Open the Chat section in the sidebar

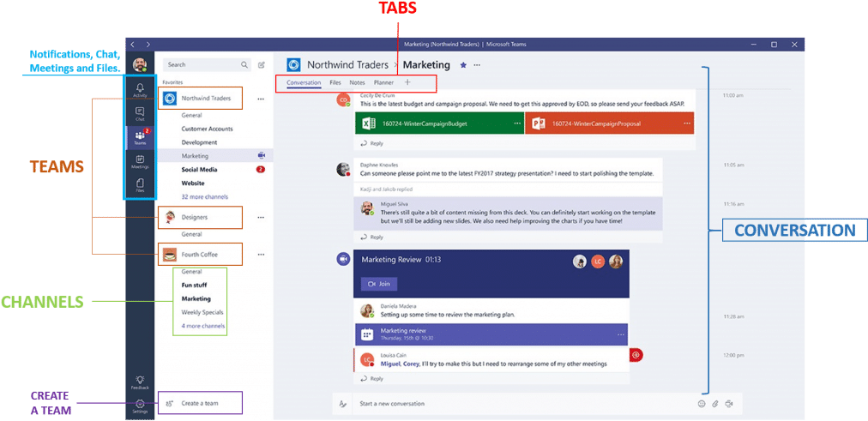140,113
